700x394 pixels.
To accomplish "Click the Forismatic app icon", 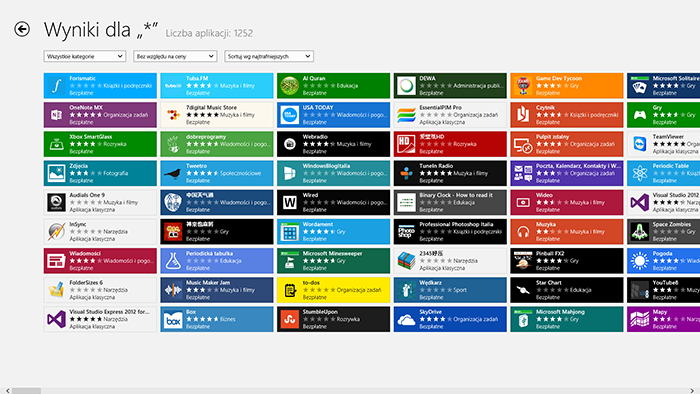I will (56, 86).
